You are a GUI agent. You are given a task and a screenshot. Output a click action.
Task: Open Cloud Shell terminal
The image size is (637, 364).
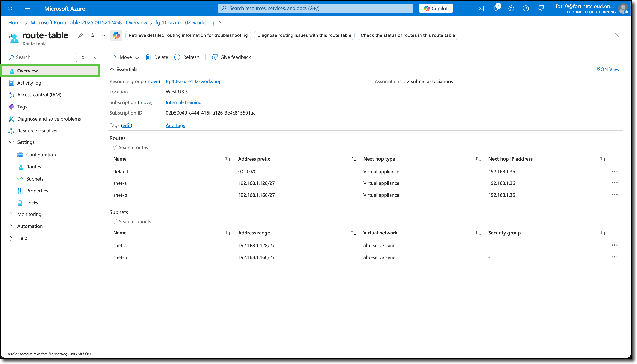[481, 8]
